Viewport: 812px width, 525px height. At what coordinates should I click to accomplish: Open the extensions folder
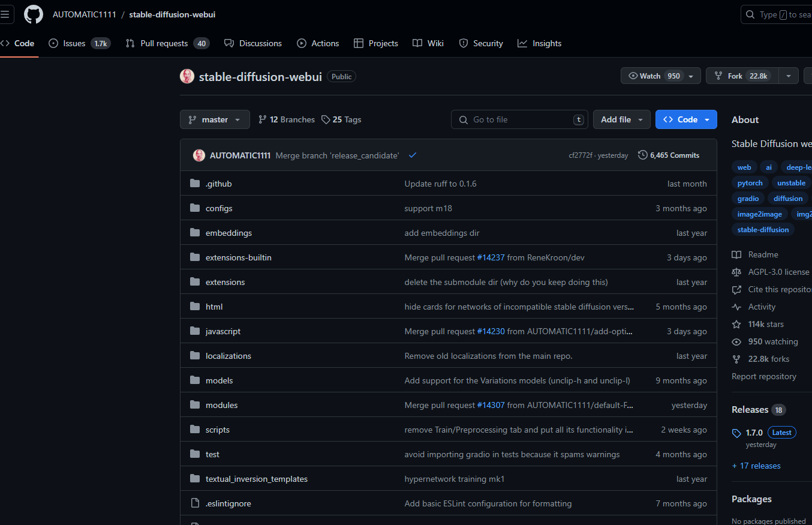click(225, 282)
